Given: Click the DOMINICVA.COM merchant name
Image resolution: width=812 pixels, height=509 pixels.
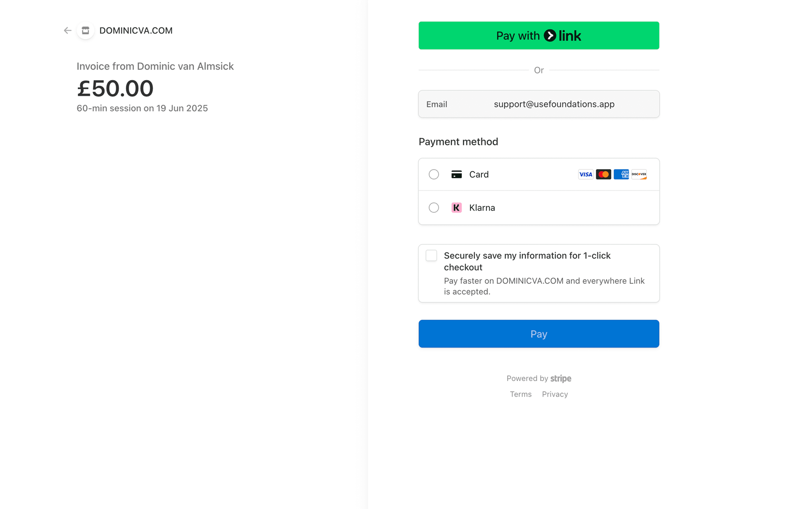Looking at the screenshot, I should coord(136,31).
